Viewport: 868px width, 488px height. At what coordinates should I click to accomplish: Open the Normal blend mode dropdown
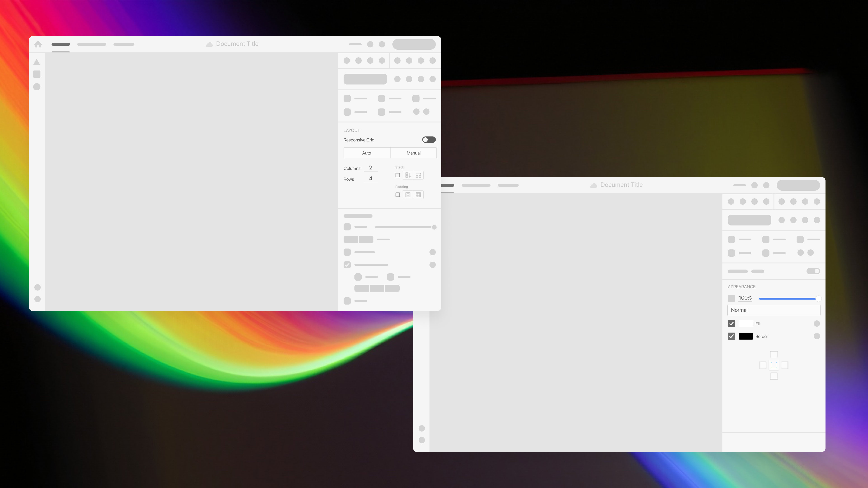click(774, 310)
